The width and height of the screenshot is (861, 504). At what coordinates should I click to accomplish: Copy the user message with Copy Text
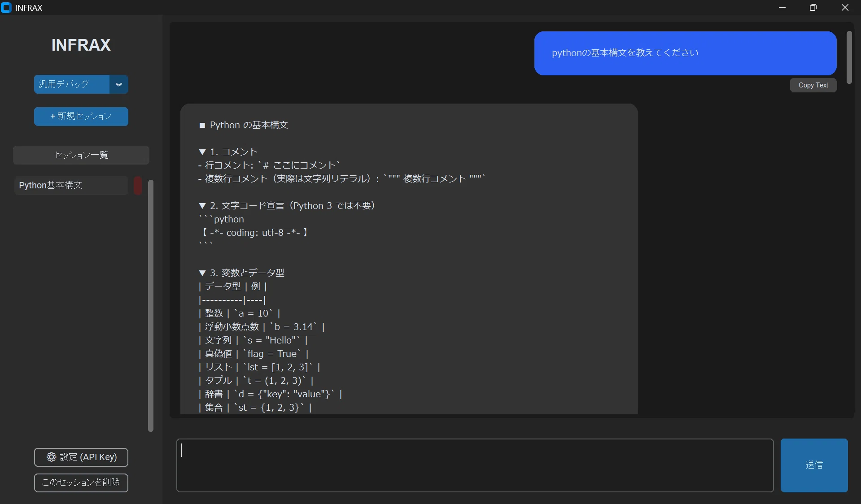(x=813, y=85)
